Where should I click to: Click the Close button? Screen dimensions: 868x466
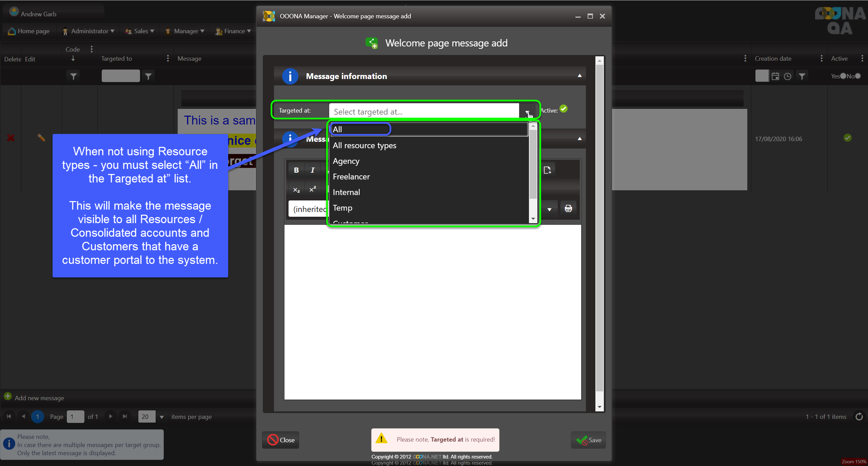(x=281, y=440)
